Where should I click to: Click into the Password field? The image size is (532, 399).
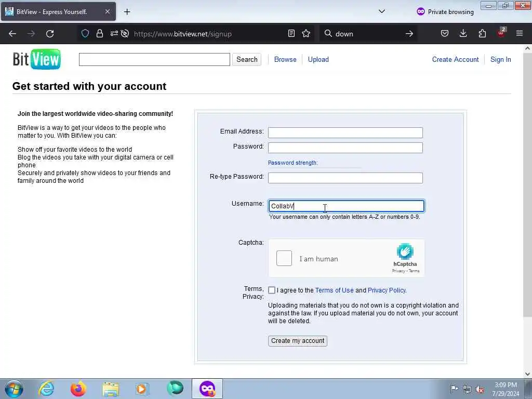[x=345, y=148]
